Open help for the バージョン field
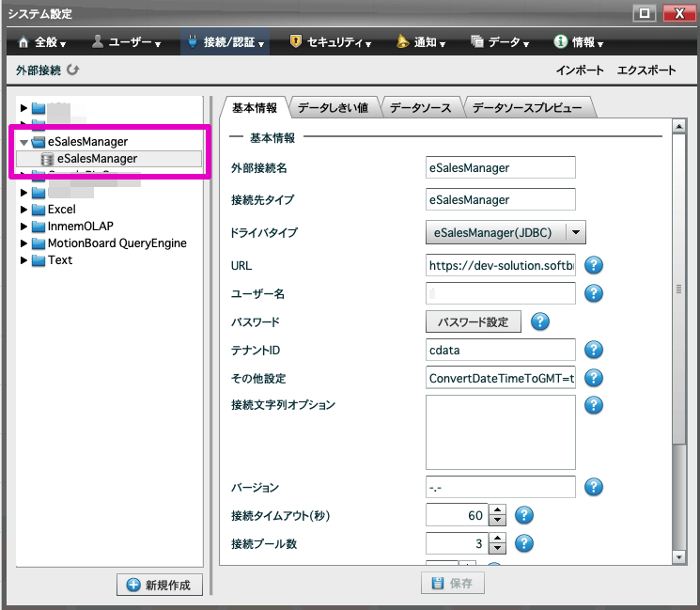This screenshot has height=610, width=700. coord(594,487)
